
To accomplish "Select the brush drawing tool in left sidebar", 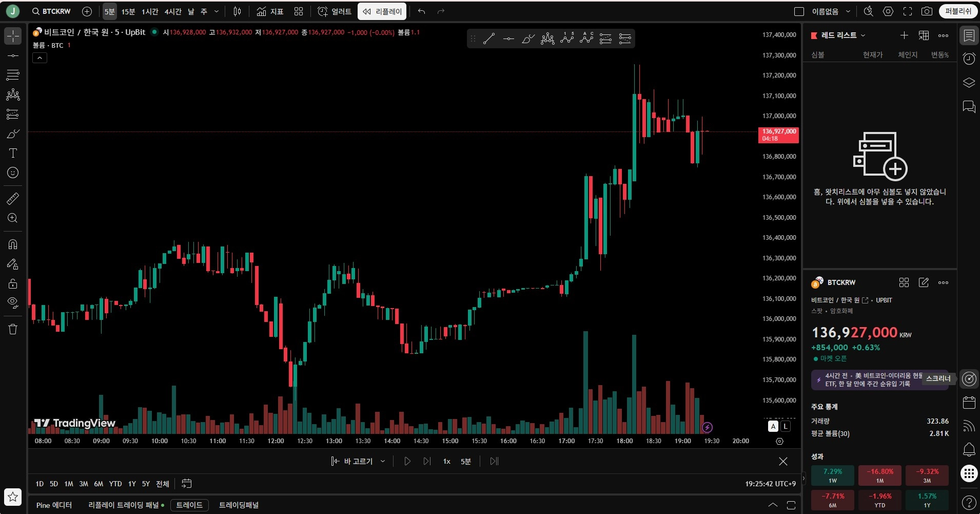I will coord(13,134).
